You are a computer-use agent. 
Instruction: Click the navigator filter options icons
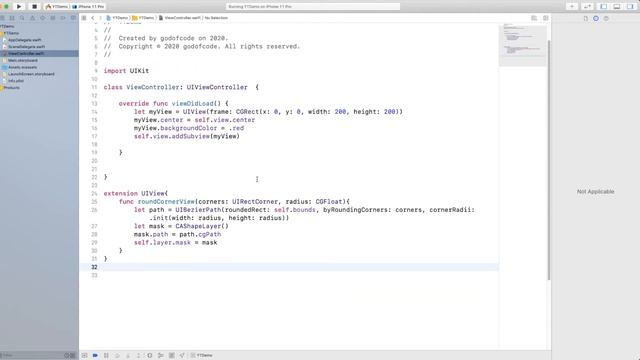70,356
